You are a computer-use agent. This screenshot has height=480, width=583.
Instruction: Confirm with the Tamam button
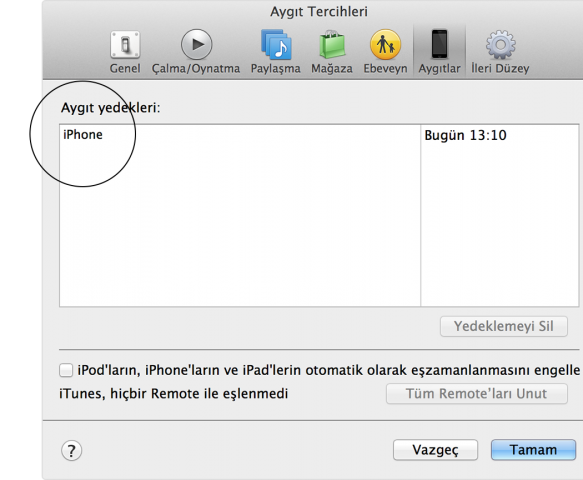coord(533,450)
